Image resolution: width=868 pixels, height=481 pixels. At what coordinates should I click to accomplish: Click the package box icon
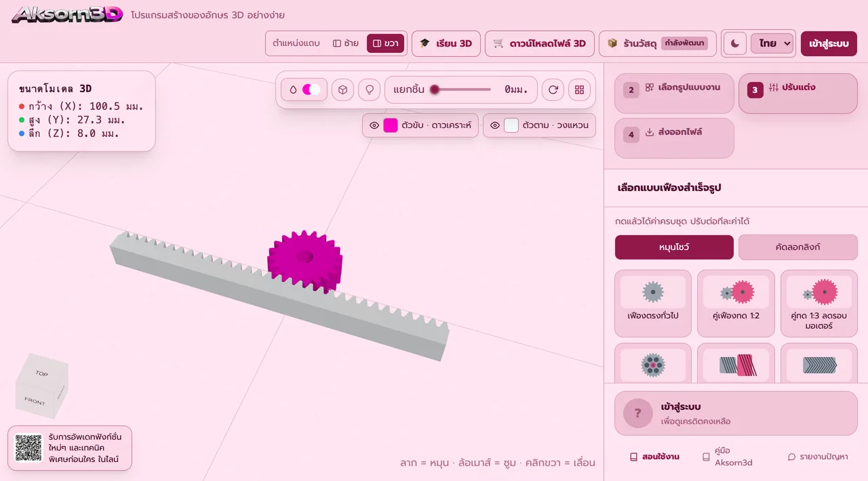click(612, 43)
